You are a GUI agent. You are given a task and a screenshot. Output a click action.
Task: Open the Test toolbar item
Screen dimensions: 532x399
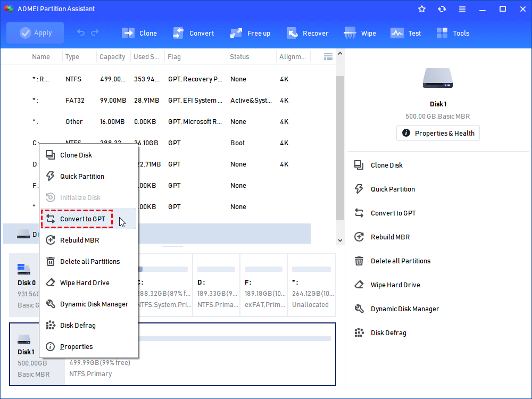(405, 33)
